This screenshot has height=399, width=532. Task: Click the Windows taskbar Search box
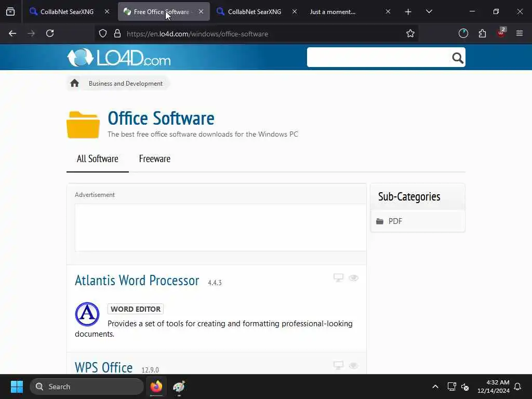coord(87,387)
